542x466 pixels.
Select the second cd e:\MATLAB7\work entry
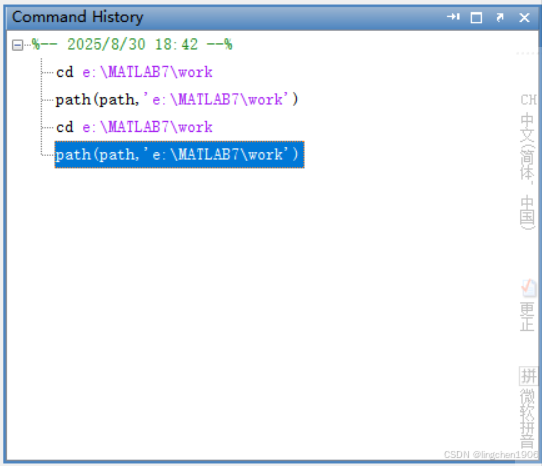[134, 127]
